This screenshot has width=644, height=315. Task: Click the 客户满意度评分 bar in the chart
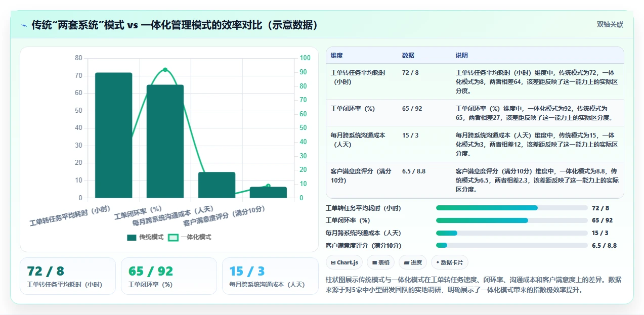tap(268, 192)
